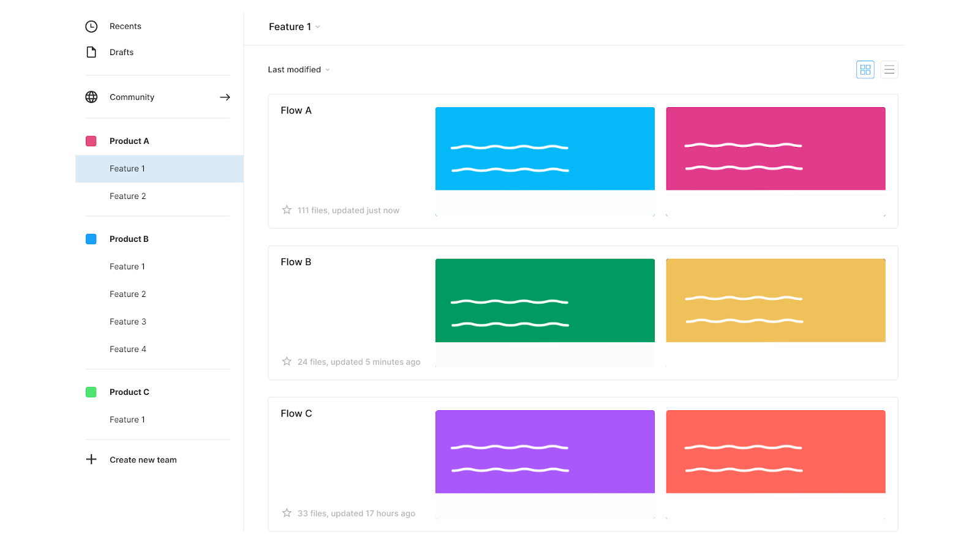Open the yellow thumbnail in Flow B
Image resolution: width=980 pixels, height=551 pixels.
point(776,301)
